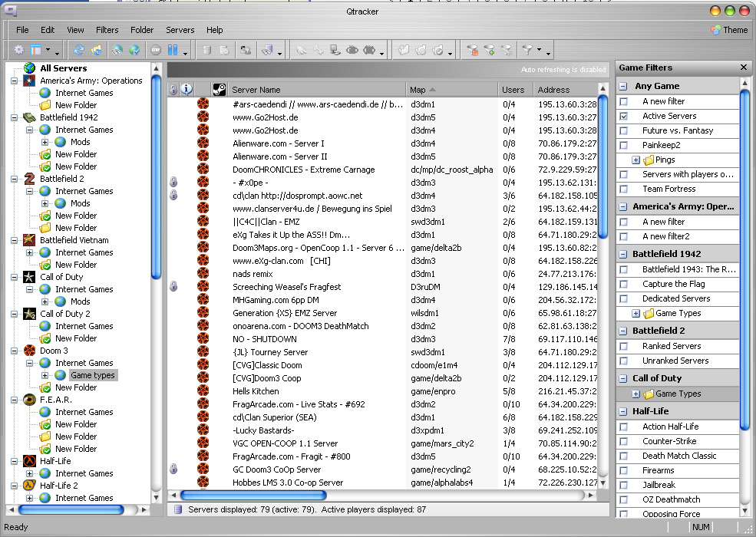The width and height of the screenshot is (756, 537).
Task: Click the blue refresh arrows toolbar icon
Action: pyautogui.click(x=78, y=50)
